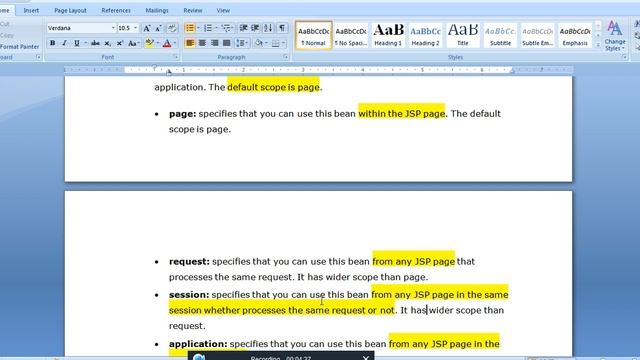The width and height of the screenshot is (640, 360).
Task: Expand the Styles gallery More button
Action: pyautogui.click(x=598, y=45)
